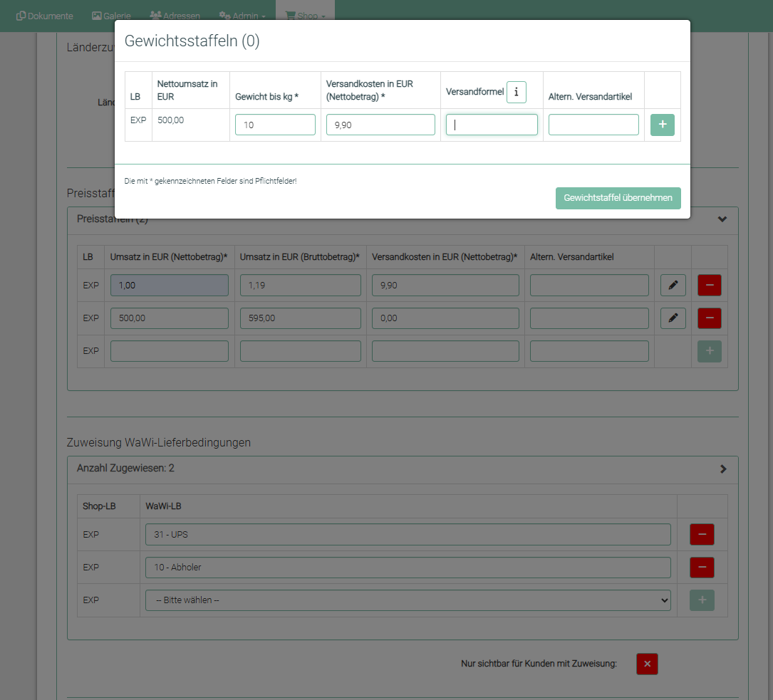Open the 'Bitte wählen' WaWi-LB dropdown
Screen dimensions: 773x700
[x=408, y=600]
